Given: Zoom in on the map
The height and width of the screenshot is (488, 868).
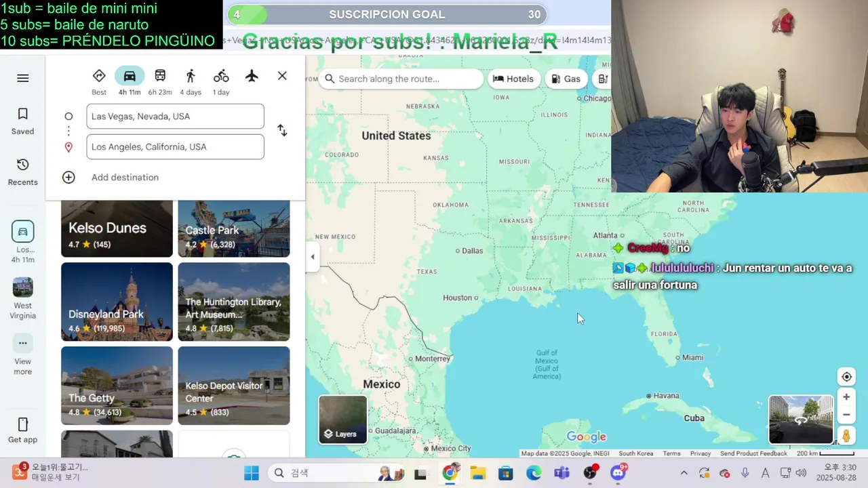Looking at the screenshot, I should coord(846,397).
